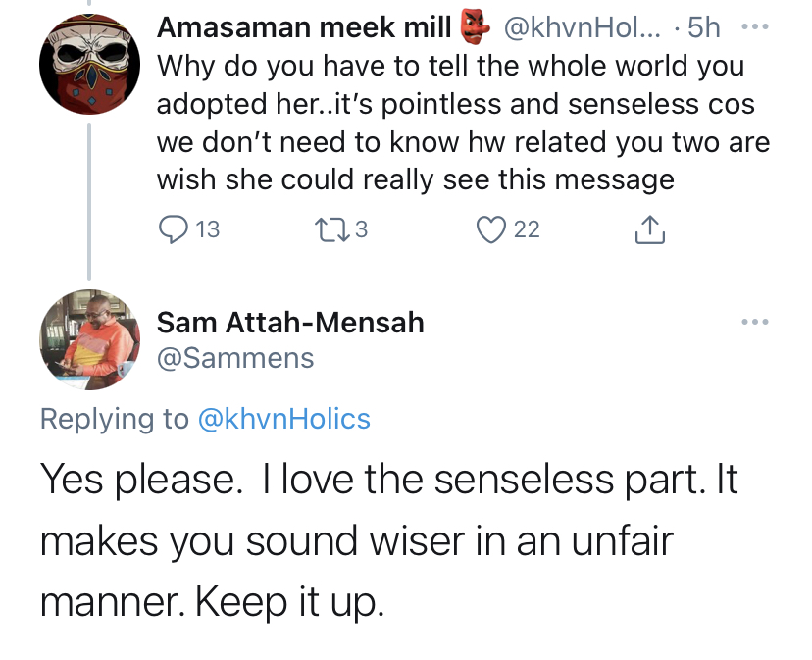This screenshot has height=660, width=812.
Task: Open more options on Sam Attah-Mensah's tweet
Action: 754,322
